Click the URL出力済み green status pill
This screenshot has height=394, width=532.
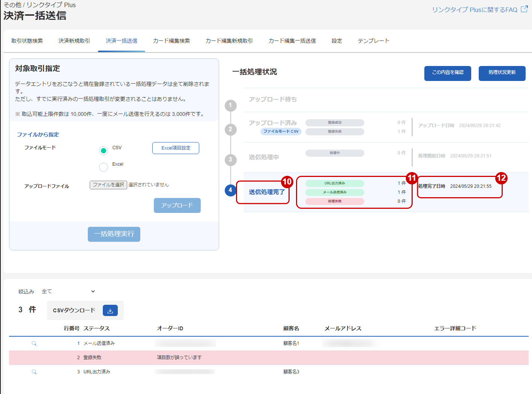(x=335, y=183)
